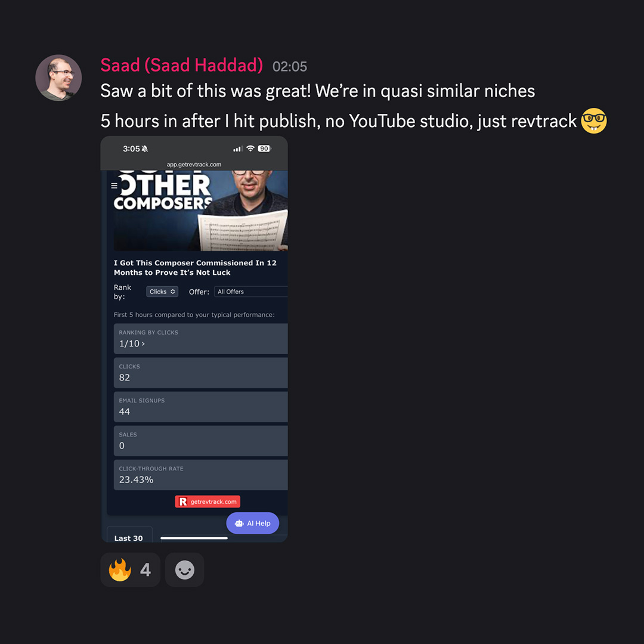Click the phone home indicator bar
The image size is (644, 644).
[x=194, y=538]
